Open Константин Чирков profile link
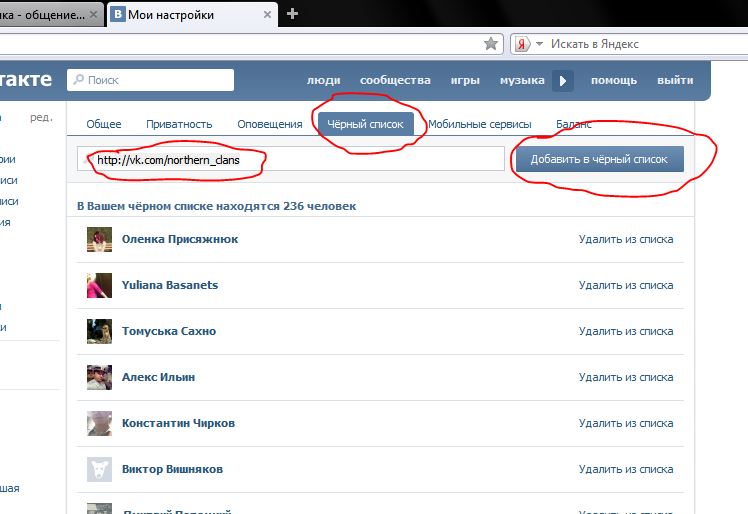This screenshot has width=748, height=514. [178, 423]
